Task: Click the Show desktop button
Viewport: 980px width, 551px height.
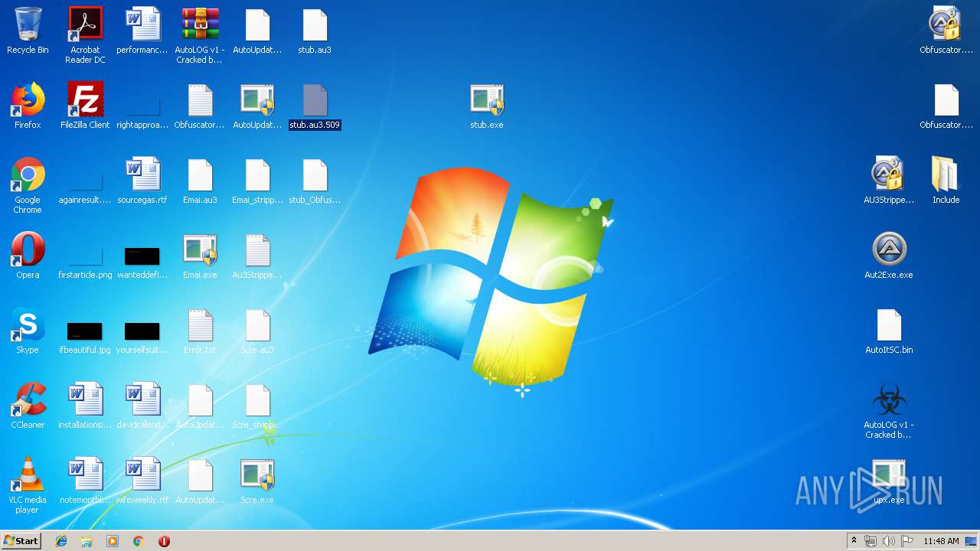Action: pyautogui.click(x=972, y=541)
